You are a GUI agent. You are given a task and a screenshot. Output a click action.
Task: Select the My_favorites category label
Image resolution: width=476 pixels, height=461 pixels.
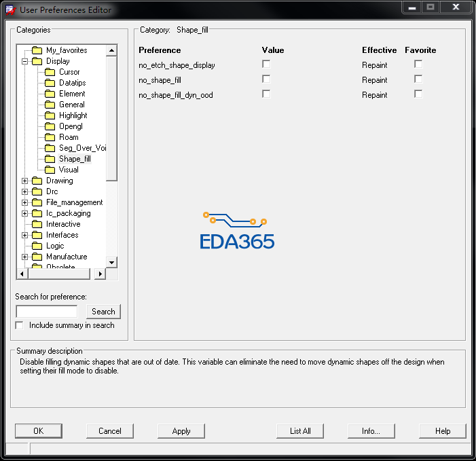(x=67, y=50)
